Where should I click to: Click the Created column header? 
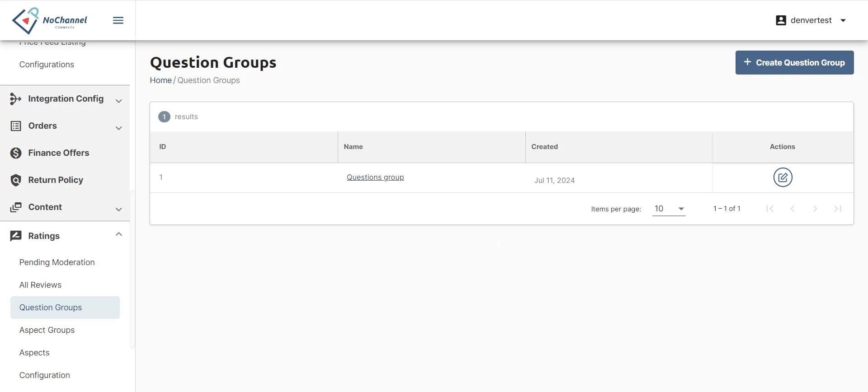point(544,147)
